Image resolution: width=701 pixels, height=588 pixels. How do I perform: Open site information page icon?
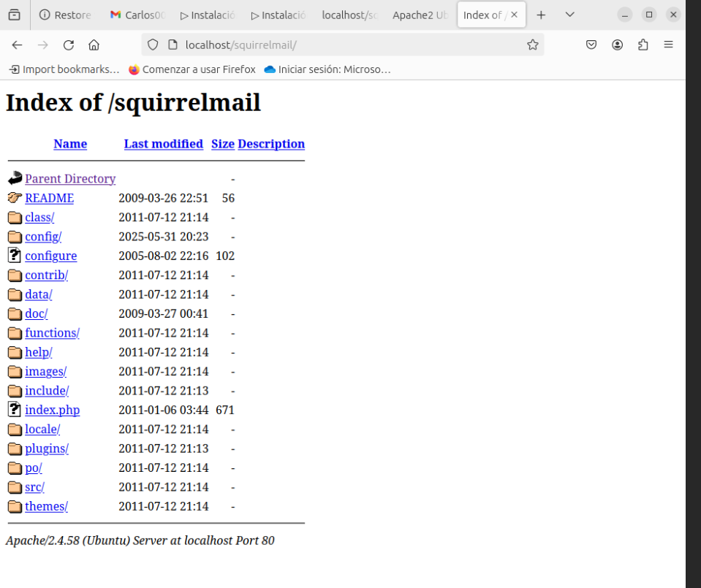(173, 45)
